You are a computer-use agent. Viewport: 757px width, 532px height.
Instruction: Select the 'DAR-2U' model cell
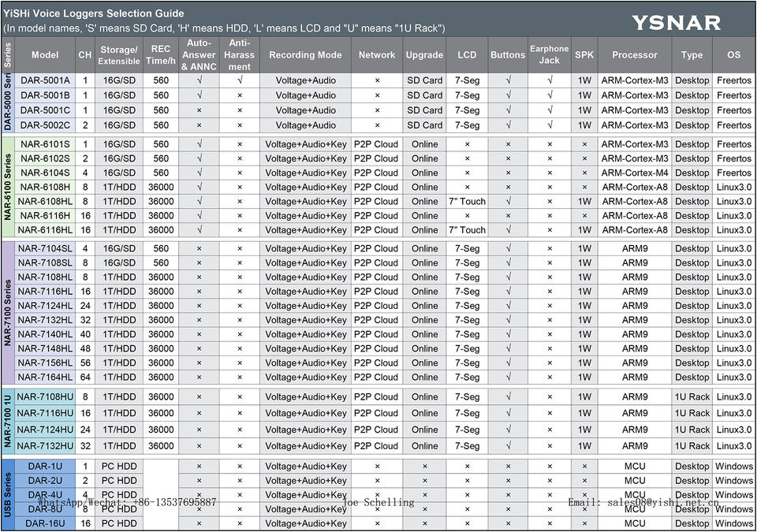[45, 481]
